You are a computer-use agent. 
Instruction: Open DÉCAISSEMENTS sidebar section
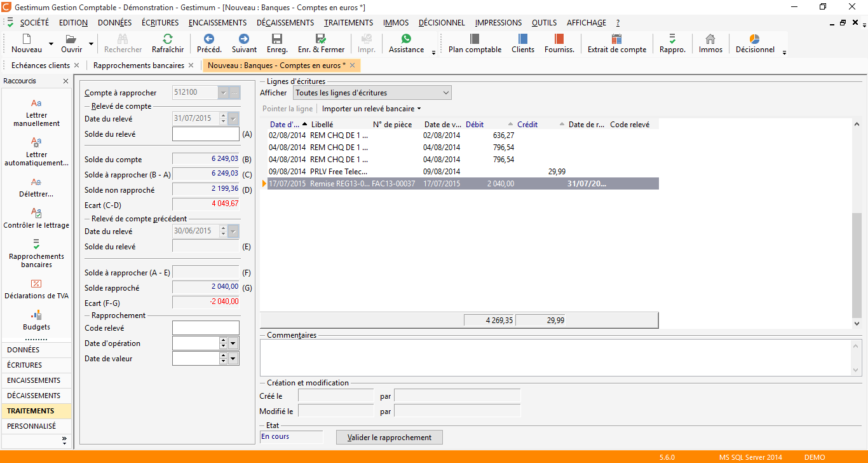[36, 396]
